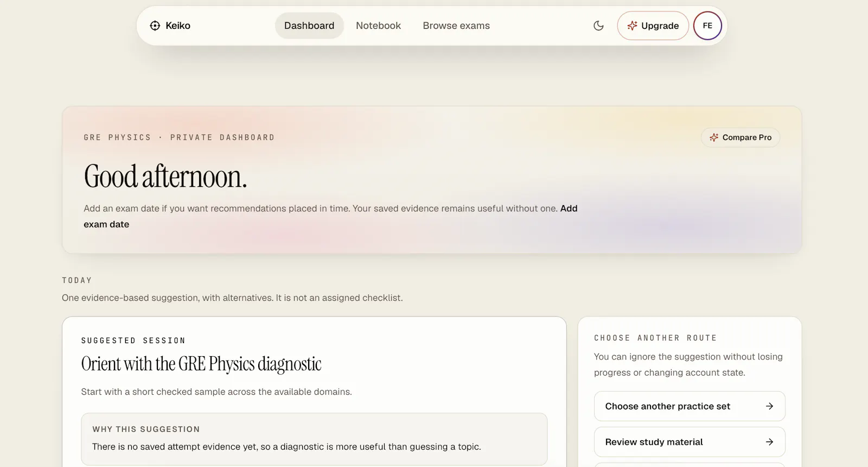This screenshot has width=868, height=467.
Task: Switch to the Notebook tab
Action: [x=378, y=26]
